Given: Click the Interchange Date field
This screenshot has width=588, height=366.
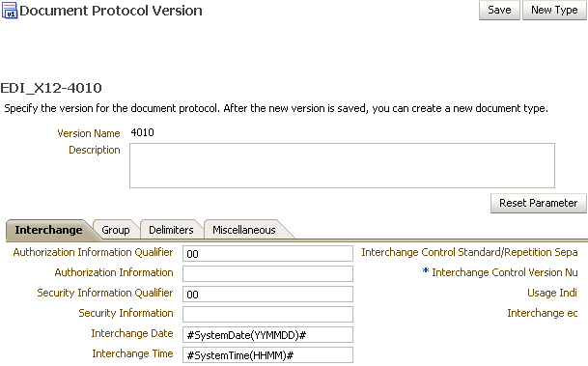Looking at the screenshot, I should pos(267,334).
